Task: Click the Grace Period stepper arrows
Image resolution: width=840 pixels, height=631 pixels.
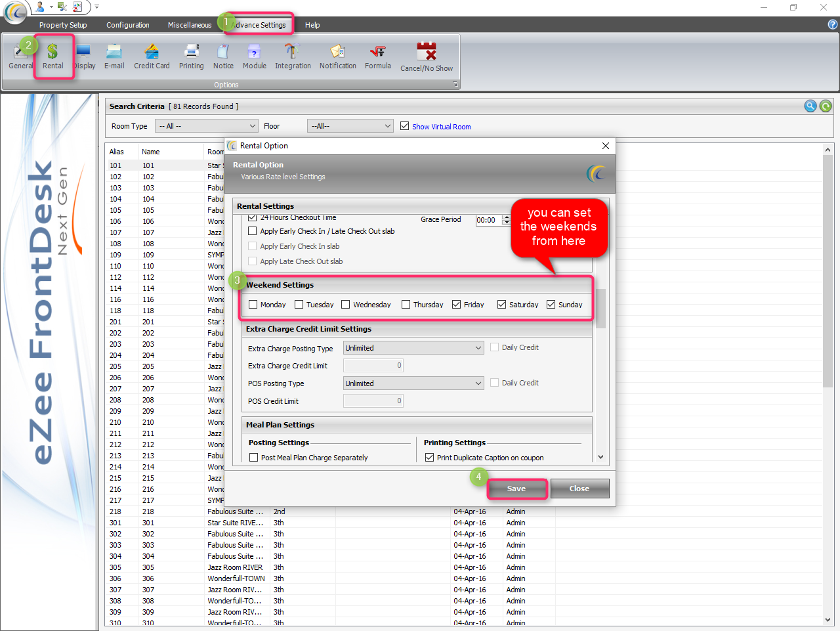Action: (x=506, y=221)
